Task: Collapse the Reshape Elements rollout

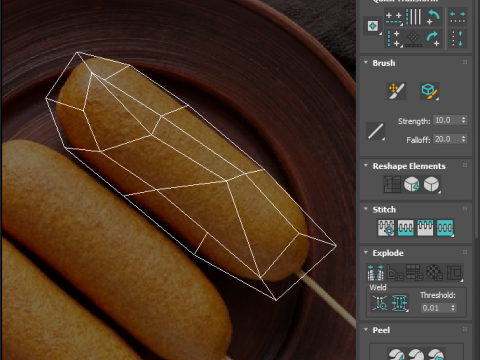Action: click(x=366, y=166)
